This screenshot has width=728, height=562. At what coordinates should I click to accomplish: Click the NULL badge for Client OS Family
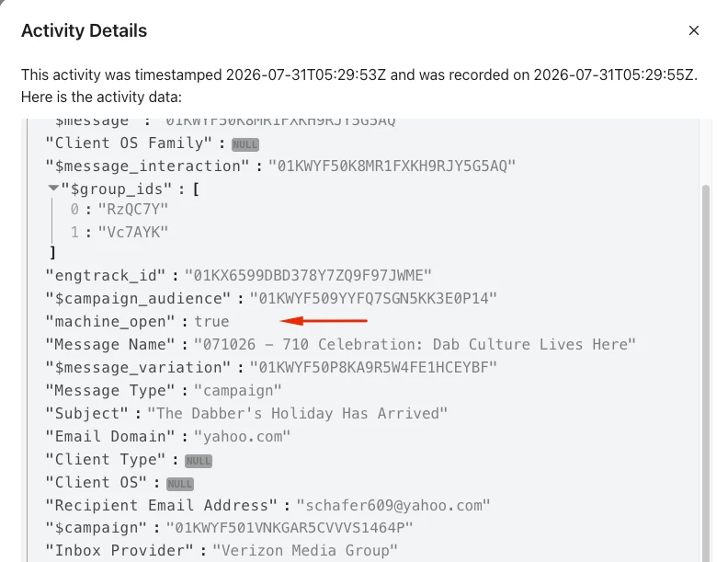tap(245, 144)
